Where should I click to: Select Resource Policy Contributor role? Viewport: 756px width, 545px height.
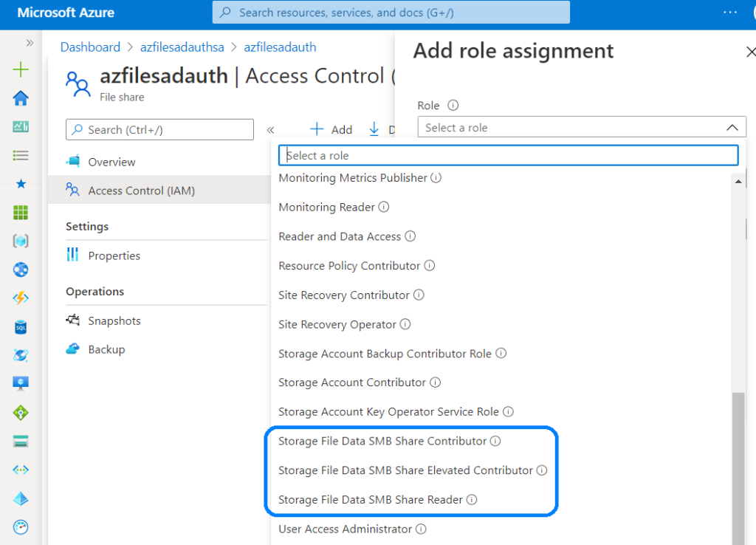[x=349, y=266]
